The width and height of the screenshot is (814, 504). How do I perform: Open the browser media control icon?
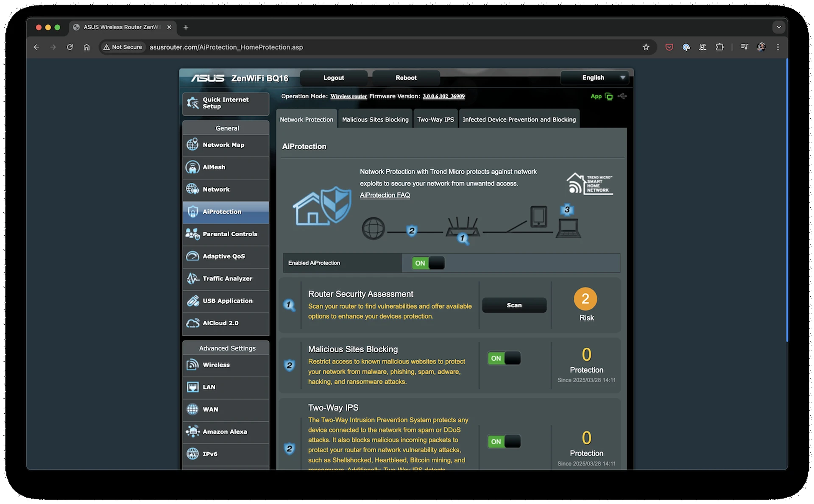point(744,47)
